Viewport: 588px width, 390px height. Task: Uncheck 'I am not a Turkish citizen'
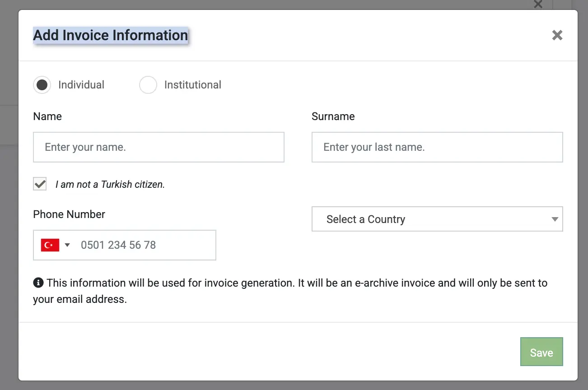pyautogui.click(x=40, y=184)
